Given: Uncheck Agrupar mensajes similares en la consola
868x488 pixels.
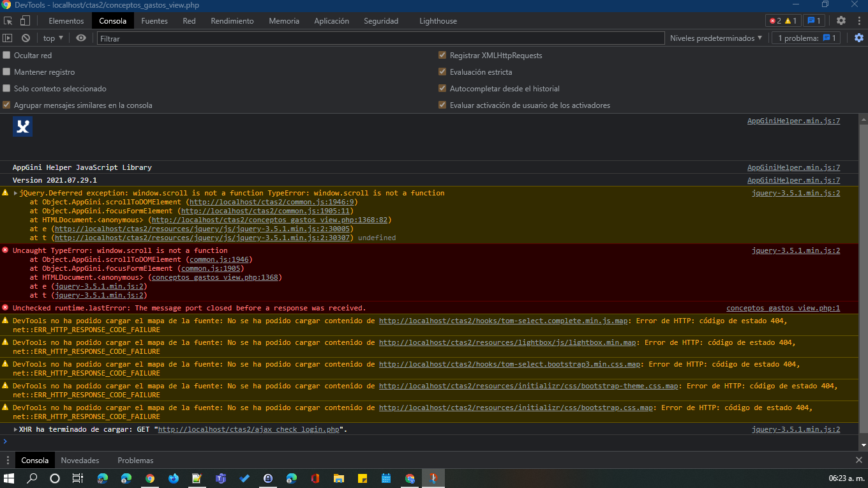Looking at the screenshot, I should point(7,105).
